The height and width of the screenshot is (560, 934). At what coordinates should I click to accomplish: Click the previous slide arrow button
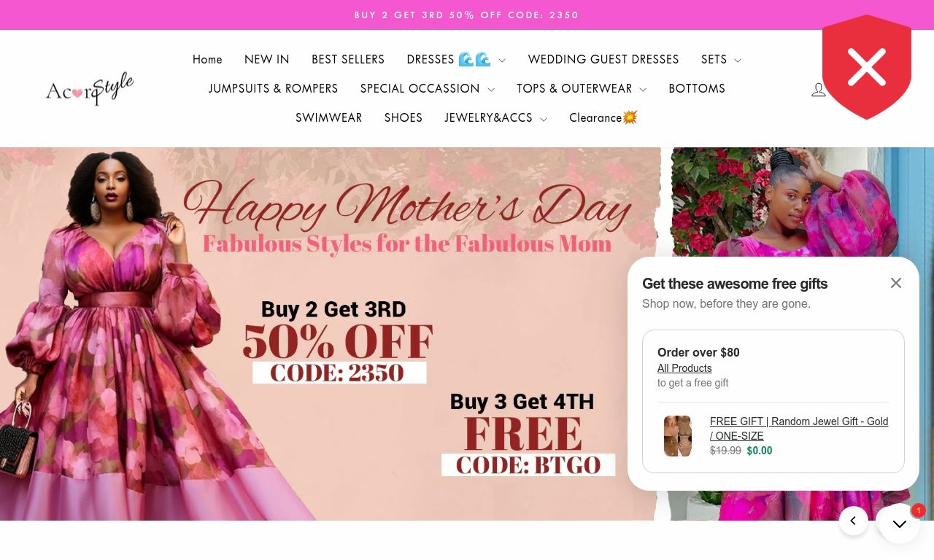(854, 521)
